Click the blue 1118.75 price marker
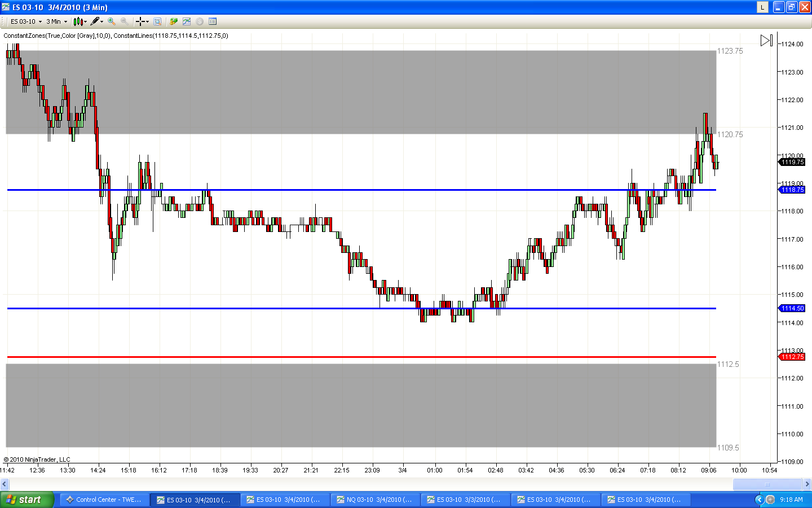The width and height of the screenshot is (812, 508). pyautogui.click(x=792, y=190)
